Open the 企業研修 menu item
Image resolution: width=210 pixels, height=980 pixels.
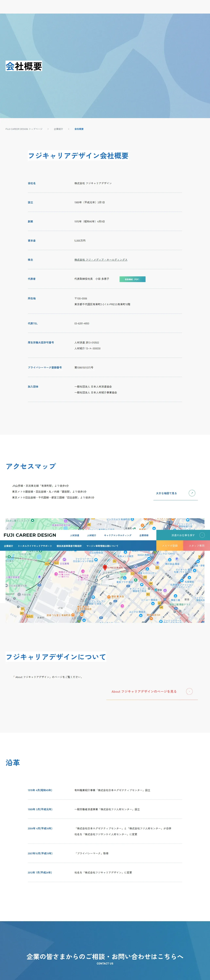pyautogui.click(x=144, y=535)
